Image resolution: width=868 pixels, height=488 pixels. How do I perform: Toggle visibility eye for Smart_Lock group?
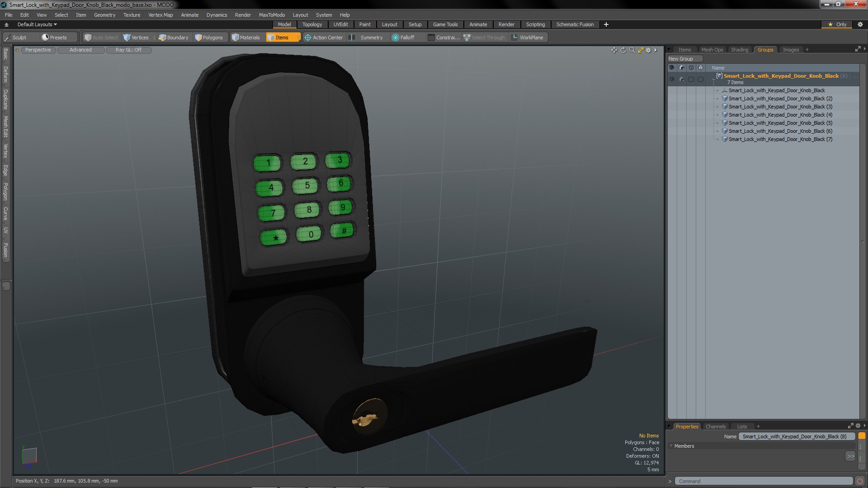671,79
